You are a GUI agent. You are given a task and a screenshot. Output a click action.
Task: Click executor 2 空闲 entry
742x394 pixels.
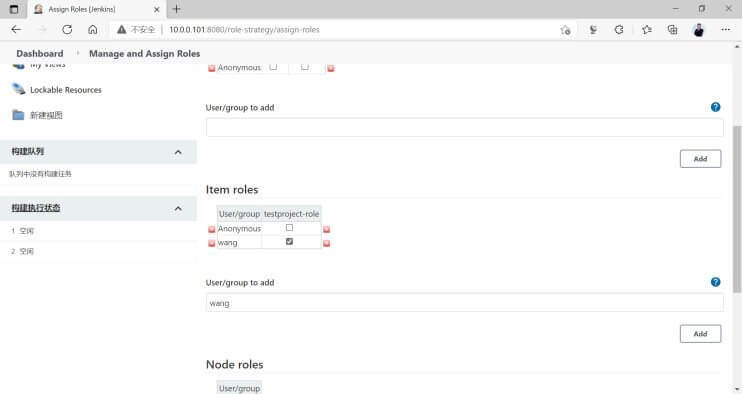tap(23, 251)
